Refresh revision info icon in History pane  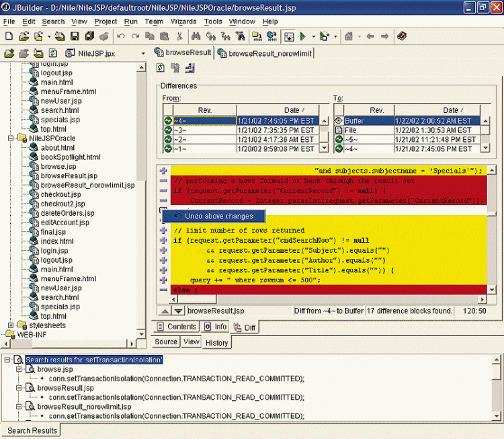pos(161,67)
